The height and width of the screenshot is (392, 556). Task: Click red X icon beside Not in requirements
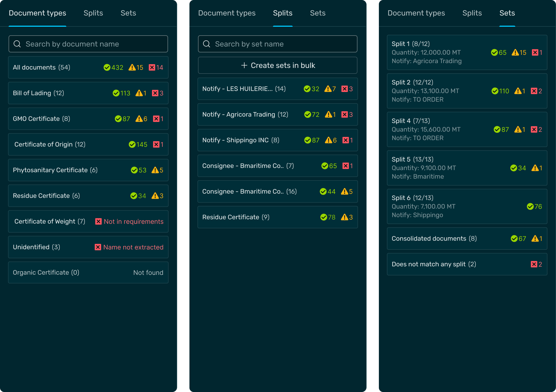(98, 221)
